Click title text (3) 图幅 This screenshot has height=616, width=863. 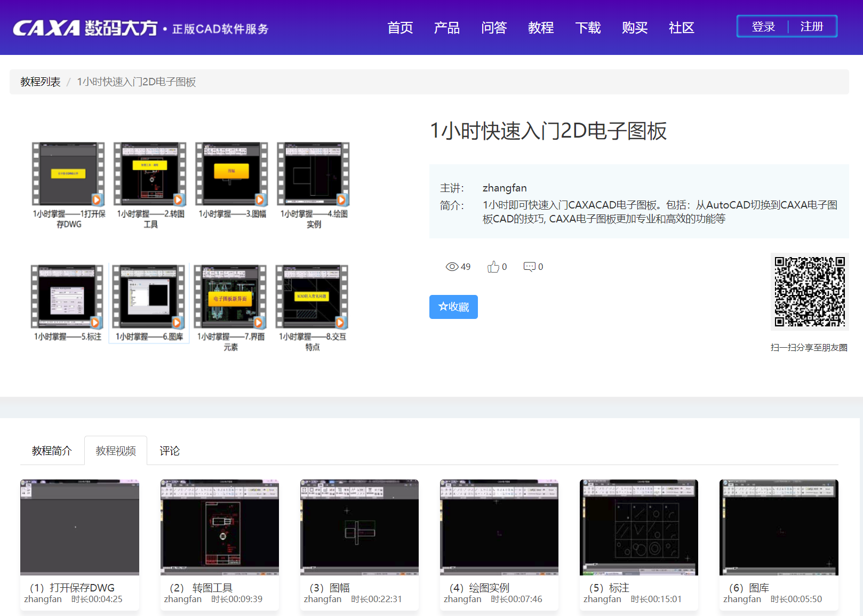330,588
